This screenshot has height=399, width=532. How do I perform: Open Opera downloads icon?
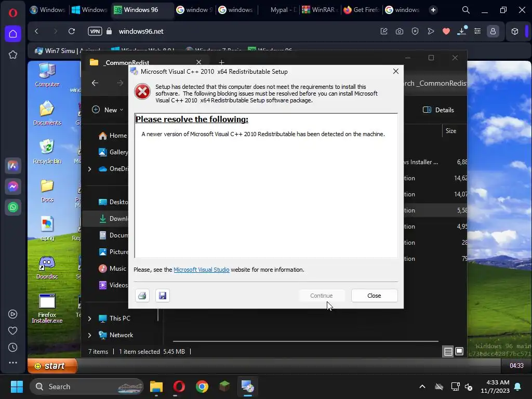click(462, 31)
